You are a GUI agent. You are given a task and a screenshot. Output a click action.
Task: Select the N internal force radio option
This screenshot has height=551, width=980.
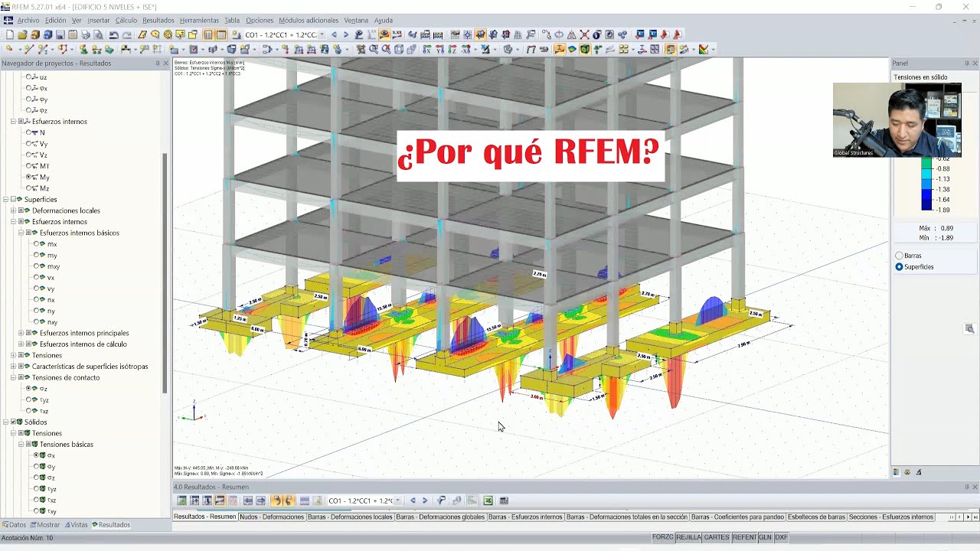[29, 132]
